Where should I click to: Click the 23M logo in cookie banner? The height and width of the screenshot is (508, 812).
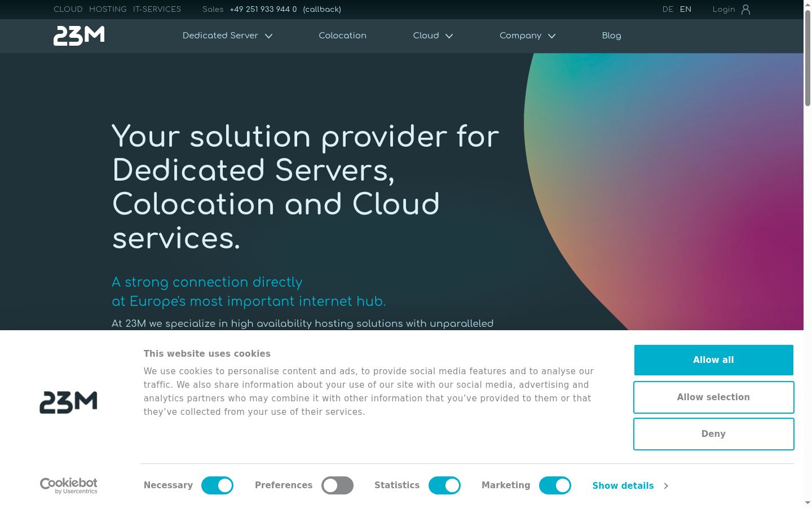coord(68,402)
